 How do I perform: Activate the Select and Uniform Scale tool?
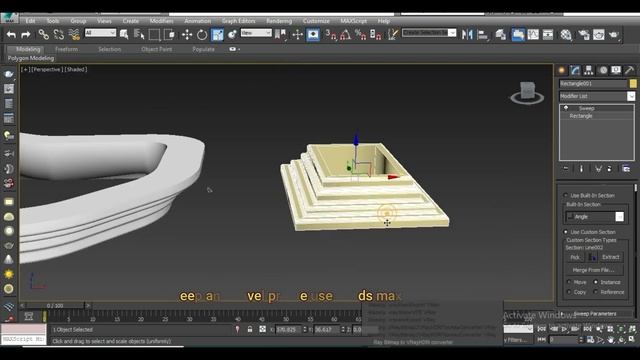tap(217, 35)
